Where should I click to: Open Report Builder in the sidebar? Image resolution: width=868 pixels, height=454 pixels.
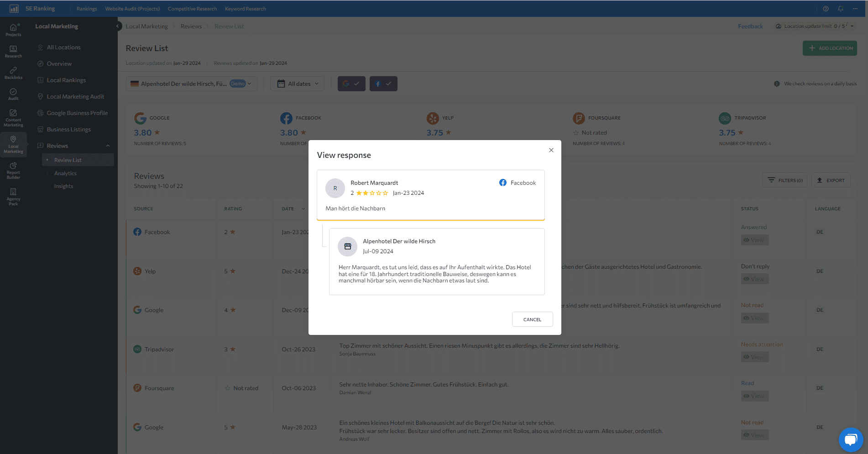click(13, 170)
